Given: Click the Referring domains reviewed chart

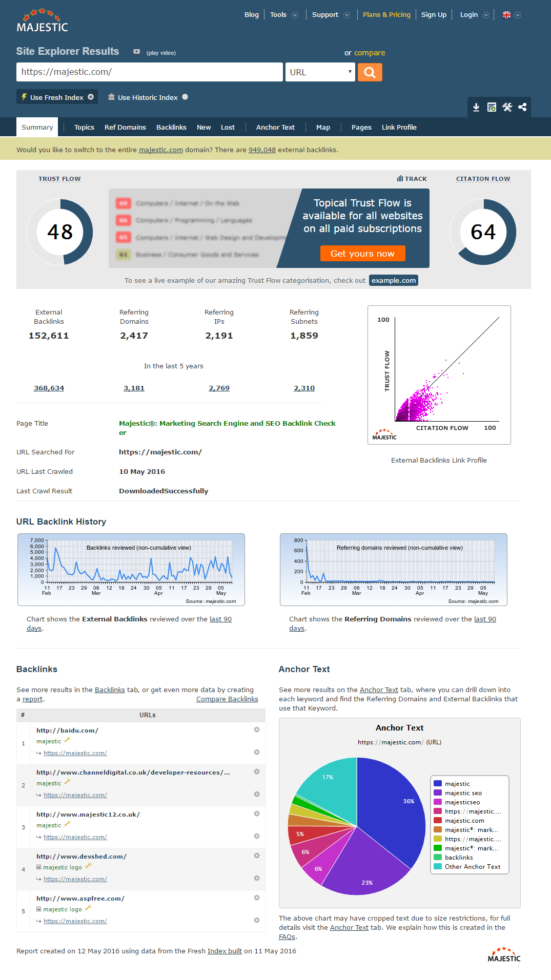Looking at the screenshot, I should coord(394,570).
